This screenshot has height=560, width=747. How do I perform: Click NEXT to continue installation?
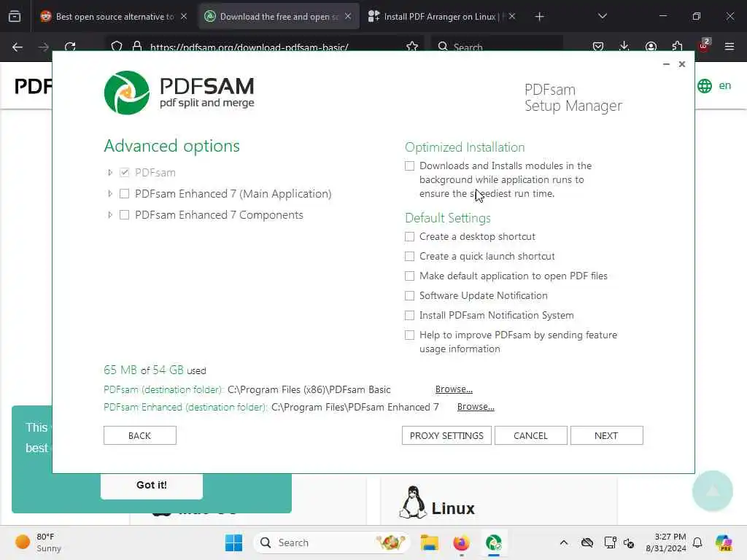click(x=606, y=435)
